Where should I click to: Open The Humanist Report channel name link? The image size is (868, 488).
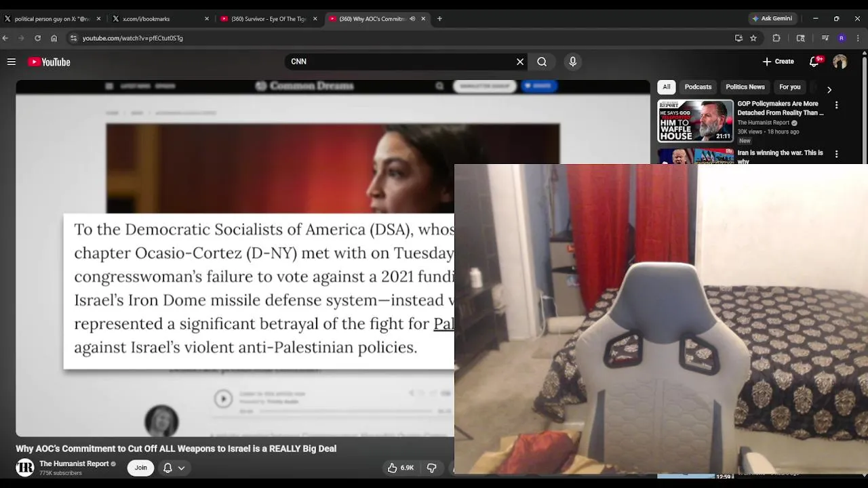click(74, 464)
